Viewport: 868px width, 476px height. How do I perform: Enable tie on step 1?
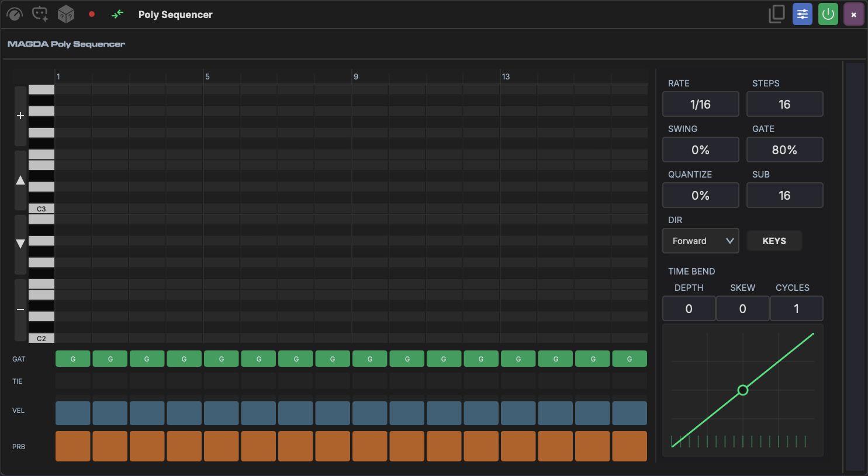tap(73, 381)
